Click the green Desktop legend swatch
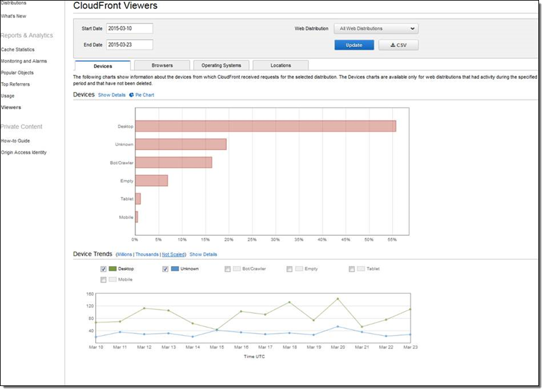545x392 pixels. click(x=113, y=269)
